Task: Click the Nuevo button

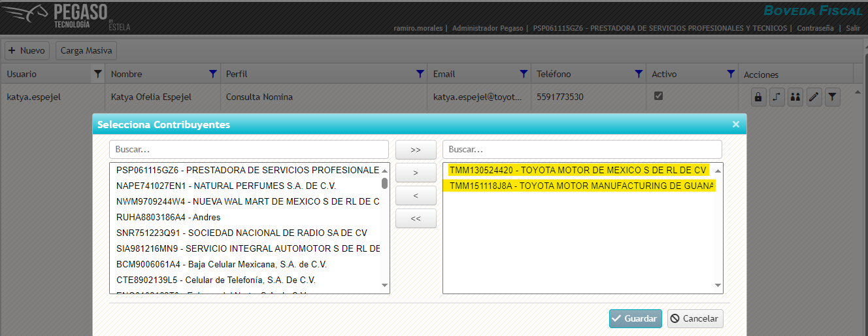Action: tap(27, 50)
